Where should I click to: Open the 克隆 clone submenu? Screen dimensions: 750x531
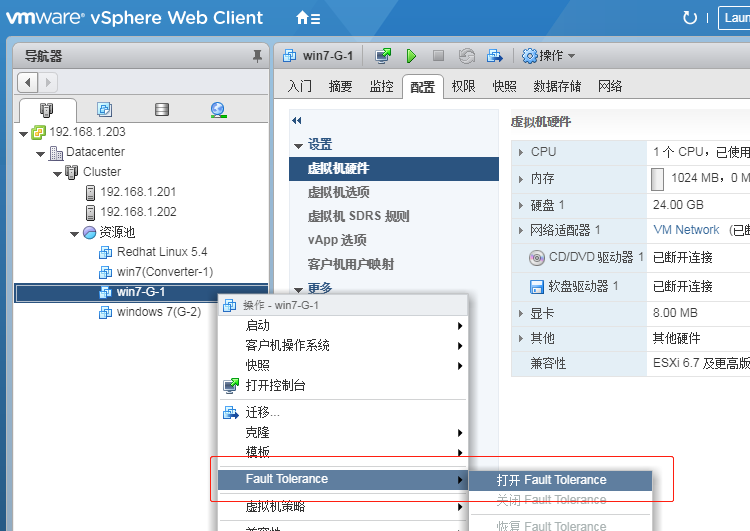(x=342, y=433)
